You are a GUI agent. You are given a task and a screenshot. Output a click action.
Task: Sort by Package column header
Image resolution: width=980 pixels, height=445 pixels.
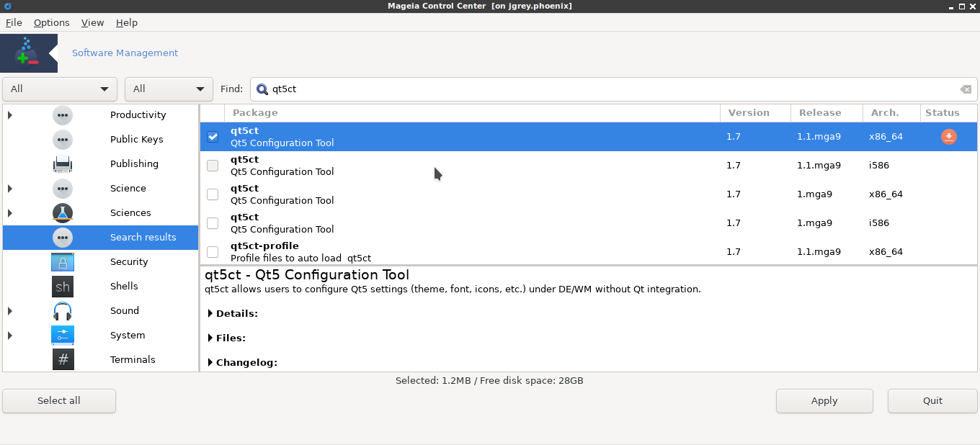(x=472, y=113)
